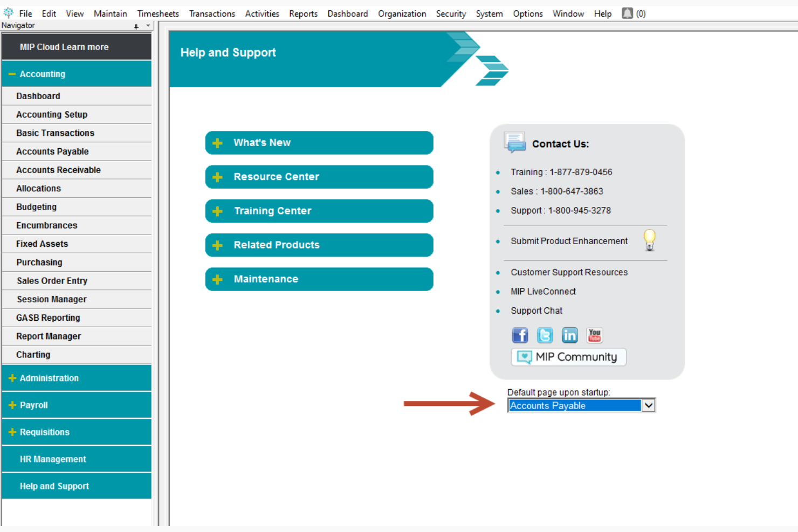The height and width of the screenshot is (532, 798).
Task: Open the Reports menu
Action: pyautogui.click(x=303, y=13)
